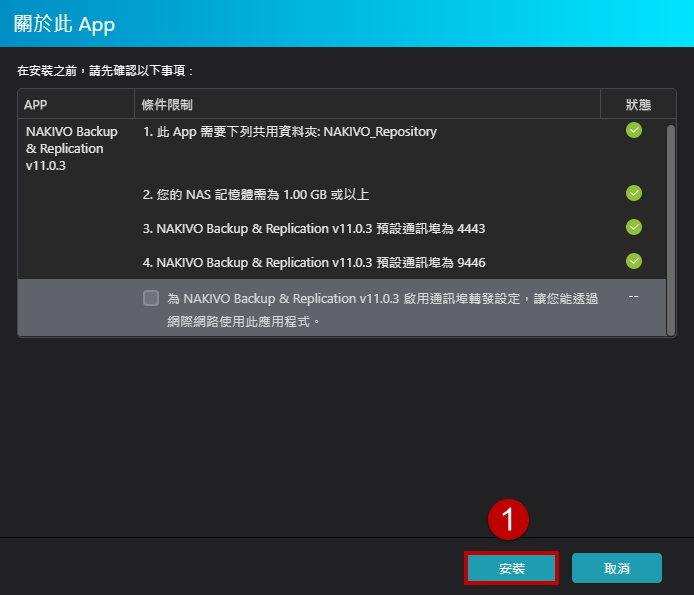Click the green check for port 4443

pyautogui.click(x=634, y=227)
